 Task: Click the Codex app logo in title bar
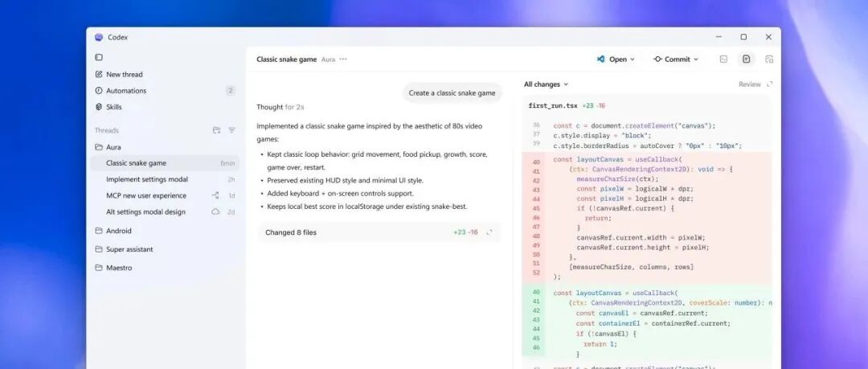(99, 37)
